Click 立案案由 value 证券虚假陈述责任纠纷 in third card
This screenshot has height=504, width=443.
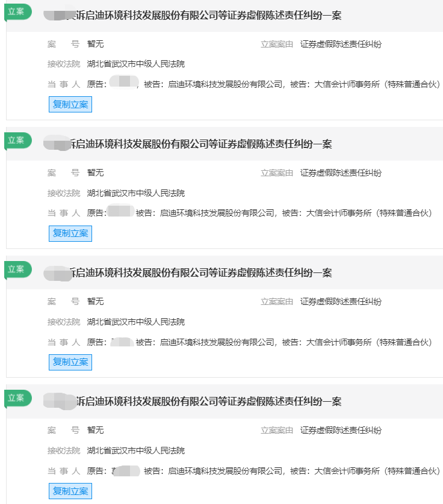point(341,301)
